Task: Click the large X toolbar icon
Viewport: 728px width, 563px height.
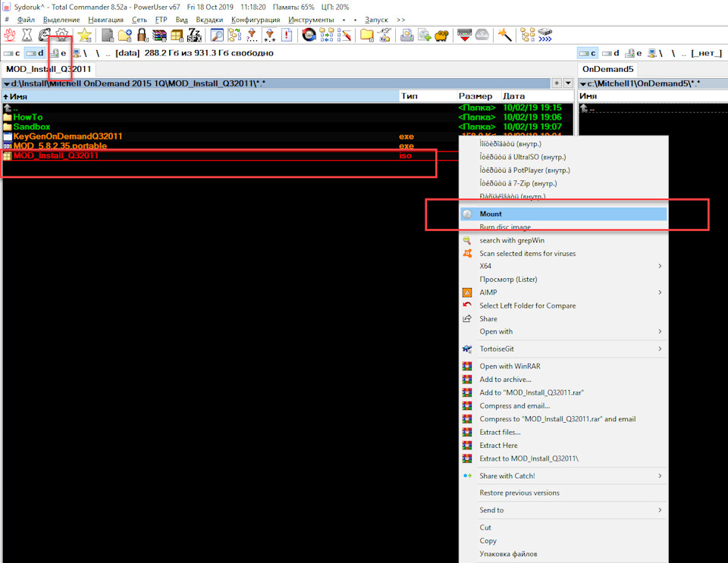Action: click(x=27, y=36)
